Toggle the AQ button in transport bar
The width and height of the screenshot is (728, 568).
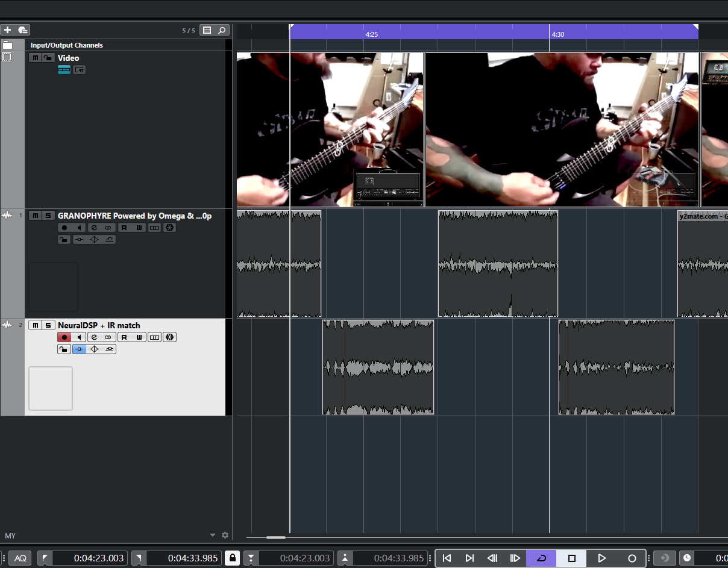[x=20, y=558]
